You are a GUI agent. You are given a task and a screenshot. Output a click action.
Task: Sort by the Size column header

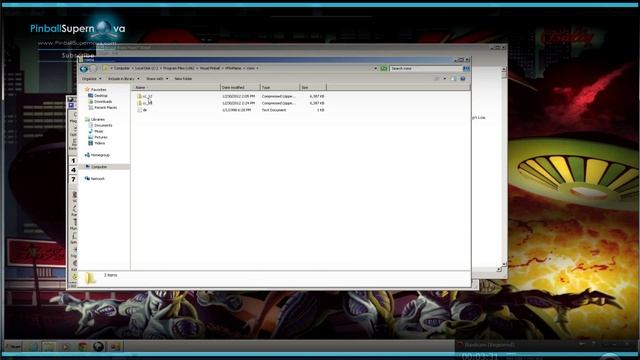click(x=313, y=87)
